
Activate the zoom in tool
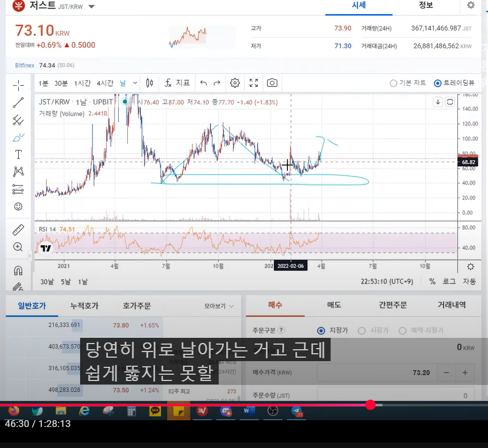[x=18, y=247]
